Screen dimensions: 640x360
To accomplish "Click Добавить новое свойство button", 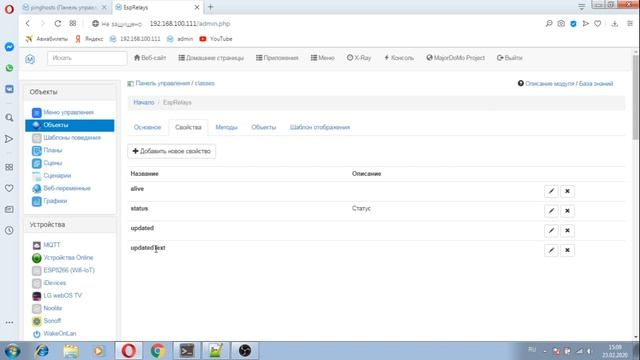I will [171, 151].
